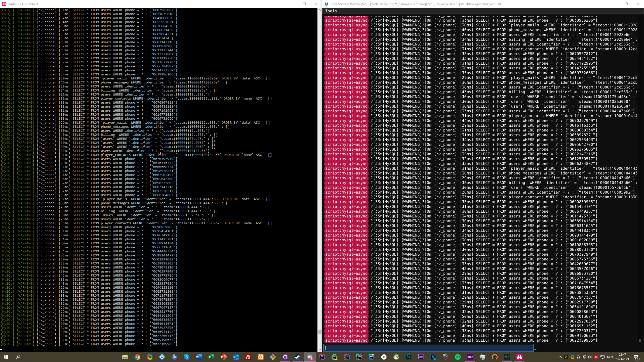Switch to Discord in the taskbar
Viewport: 644px width, 362px height.
tap(310, 357)
